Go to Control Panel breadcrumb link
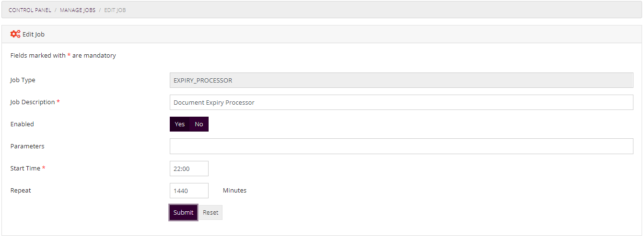The height and width of the screenshot is (242, 644). [30, 10]
